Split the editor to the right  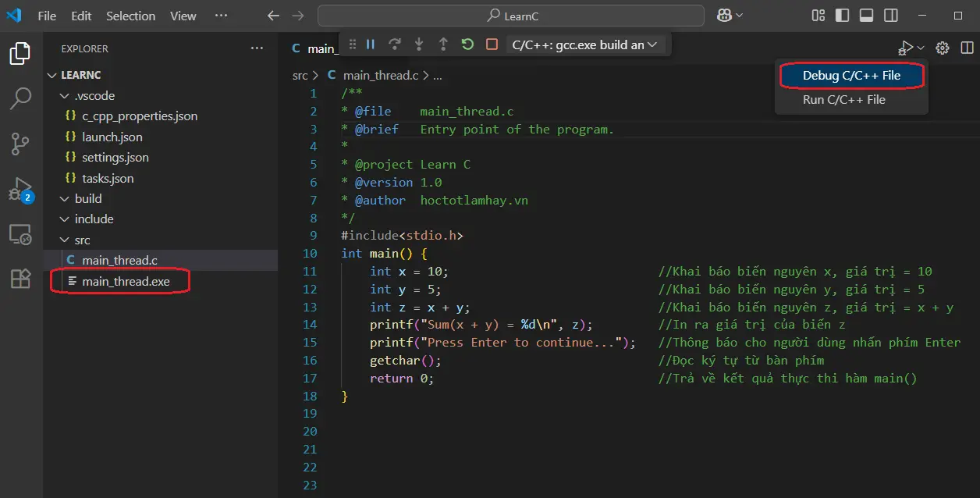(x=967, y=48)
